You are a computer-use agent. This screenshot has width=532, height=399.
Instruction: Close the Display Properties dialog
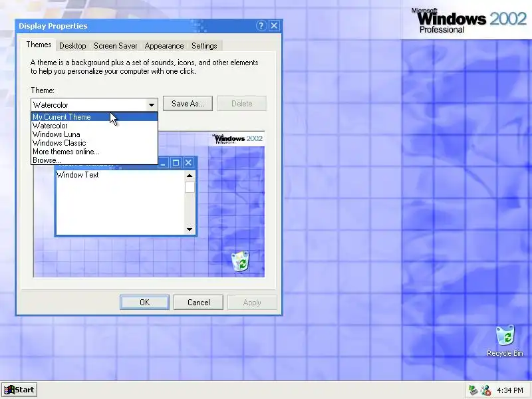[274, 26]
